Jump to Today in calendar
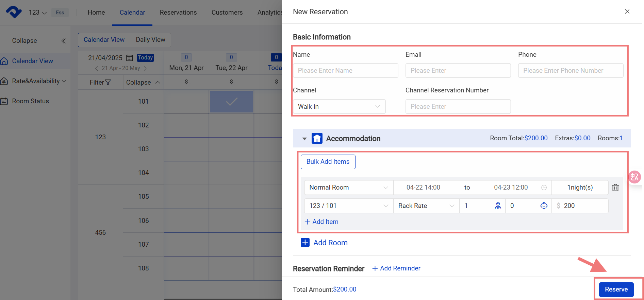The height and width of the screenshot is (300, 644). [x=145, y=58]
